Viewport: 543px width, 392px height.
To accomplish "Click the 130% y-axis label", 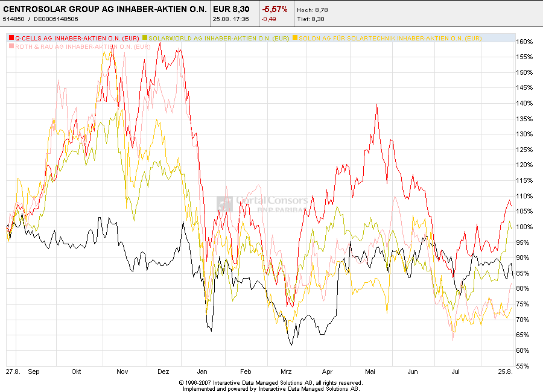I will pos(524,134).
